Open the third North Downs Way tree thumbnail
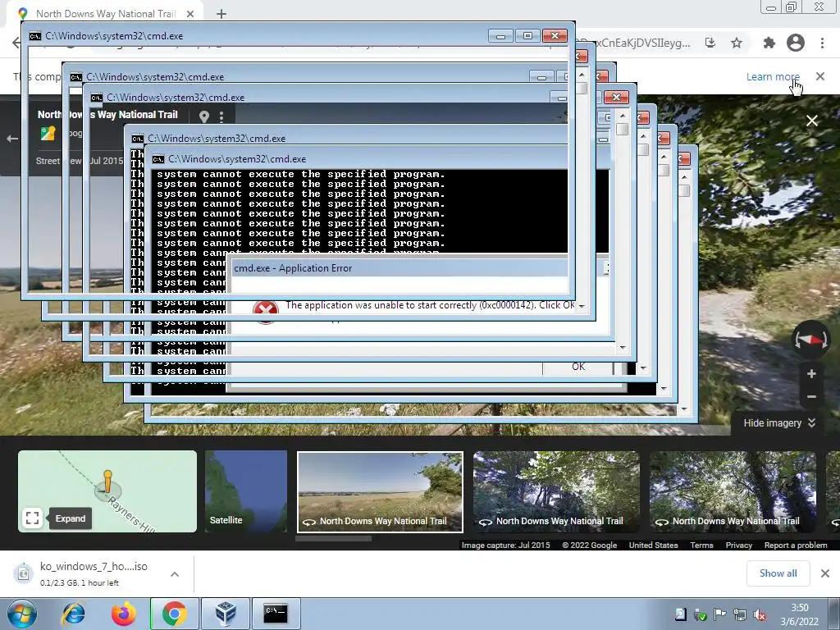Image resolution: width=840 pixels, height=630 pixels. click(x=733, y=491)
